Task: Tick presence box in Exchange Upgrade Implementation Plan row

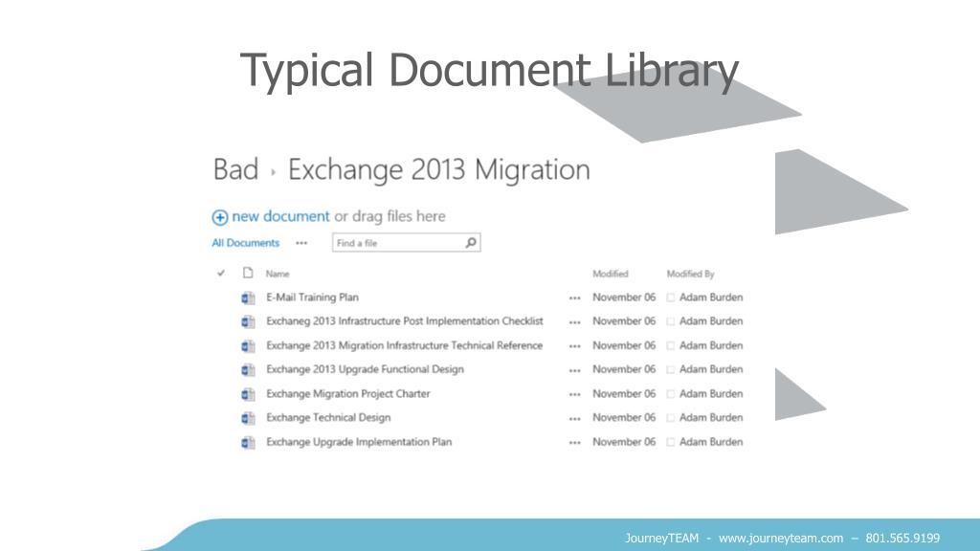Action: pyautogui.click(x=671, y=442)
